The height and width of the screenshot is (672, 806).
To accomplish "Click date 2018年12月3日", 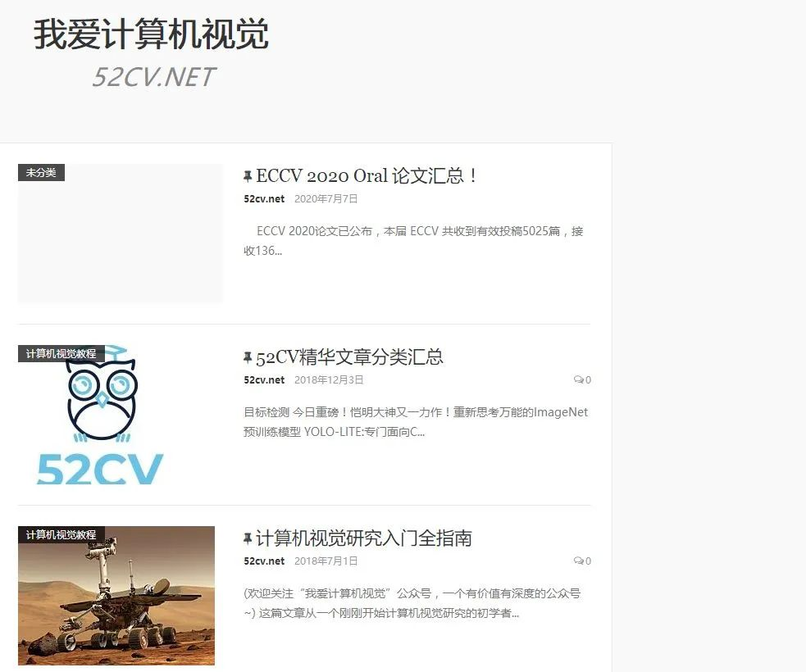I will (x=329, y=379).
